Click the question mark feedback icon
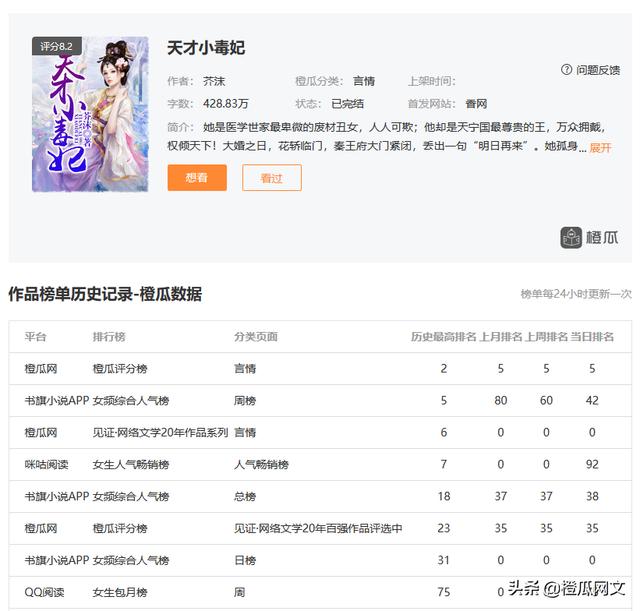 pos(566,69)
